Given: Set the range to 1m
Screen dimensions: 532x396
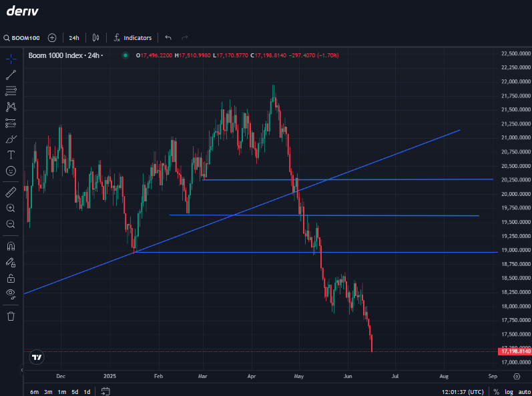Looking at the screenshot, I should click(x=62, y=391).
